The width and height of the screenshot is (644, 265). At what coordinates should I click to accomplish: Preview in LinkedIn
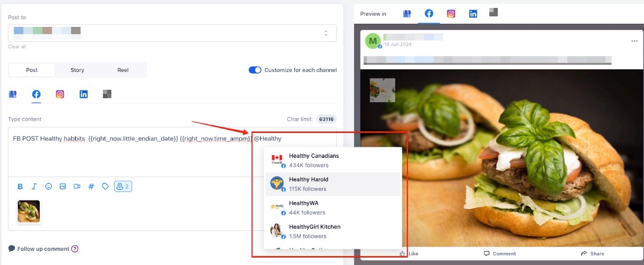pos(473,14)
